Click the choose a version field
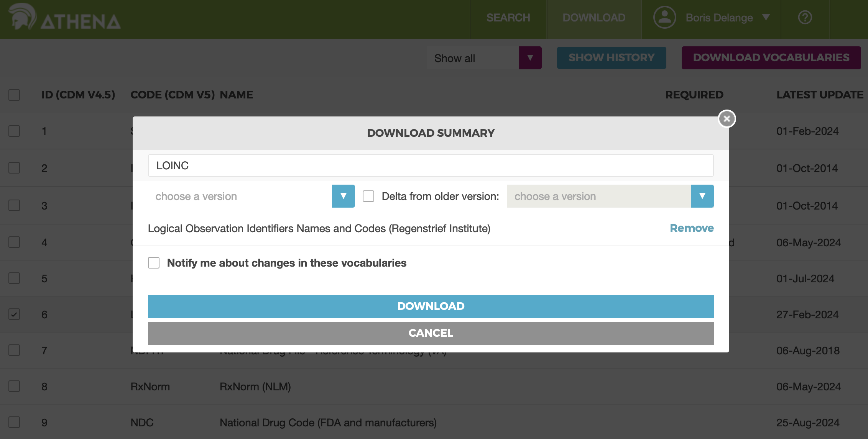868x439 pixels. [240, 196]
